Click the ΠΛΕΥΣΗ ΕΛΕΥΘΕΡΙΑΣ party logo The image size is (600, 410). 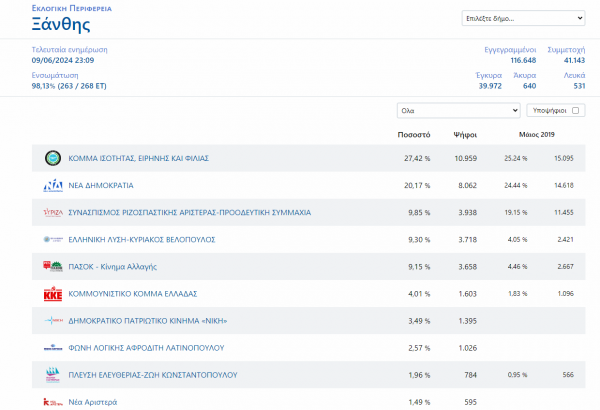(53, 375)
